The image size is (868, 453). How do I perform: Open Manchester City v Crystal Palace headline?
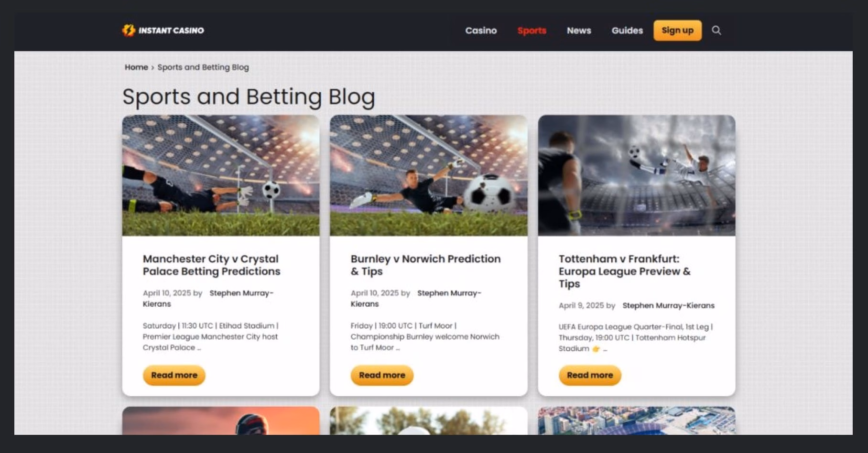tap(211, 265)
